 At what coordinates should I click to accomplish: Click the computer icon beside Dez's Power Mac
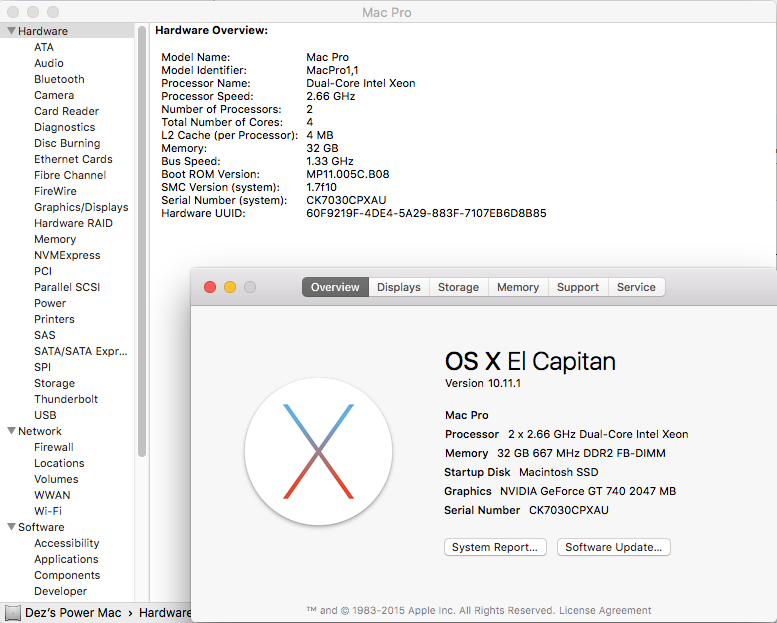[13, 613]
